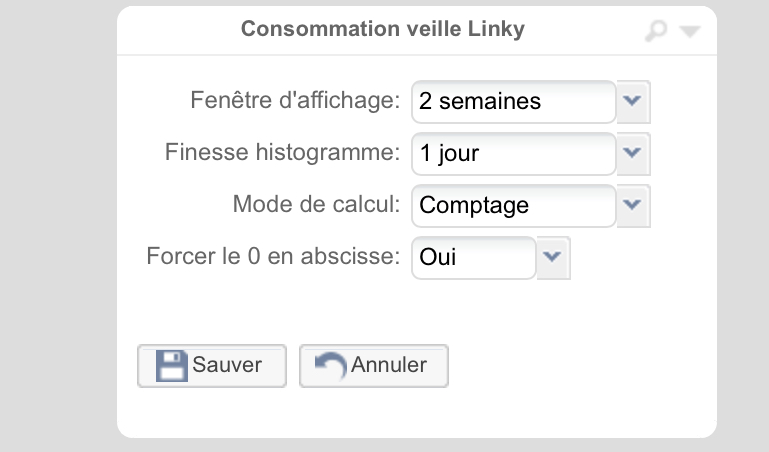Click the 'Oui' combo box field
This screenshot has width=769, height=452.
click(x=474, y=257)
